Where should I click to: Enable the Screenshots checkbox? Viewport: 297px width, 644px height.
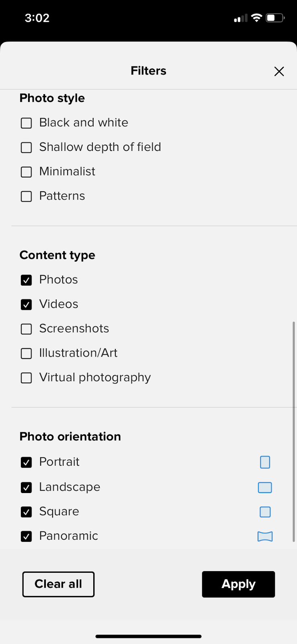(x=26, y=329)
